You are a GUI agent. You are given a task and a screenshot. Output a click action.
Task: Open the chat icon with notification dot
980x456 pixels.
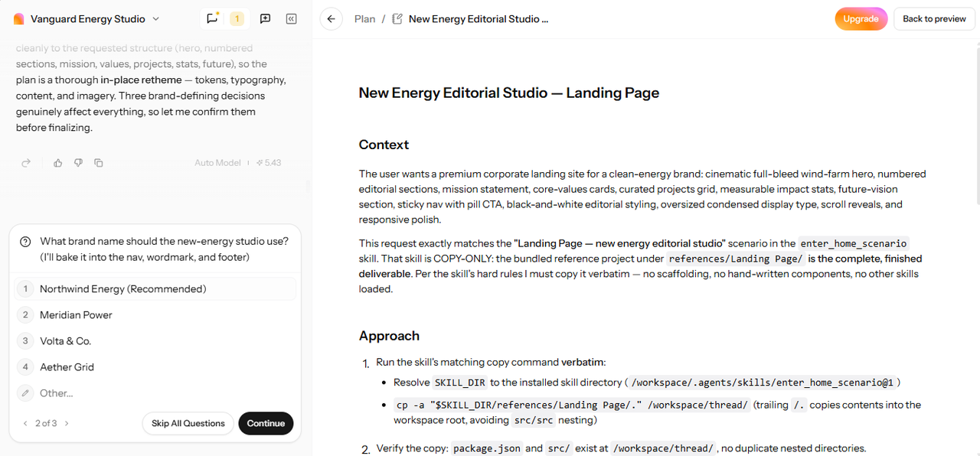pos(212,19)
